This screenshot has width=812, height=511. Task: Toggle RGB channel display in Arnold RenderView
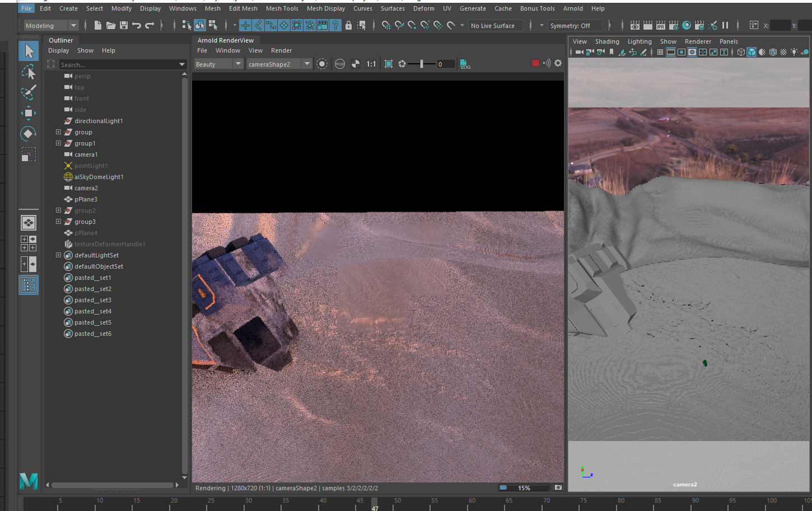click(339, 64)
